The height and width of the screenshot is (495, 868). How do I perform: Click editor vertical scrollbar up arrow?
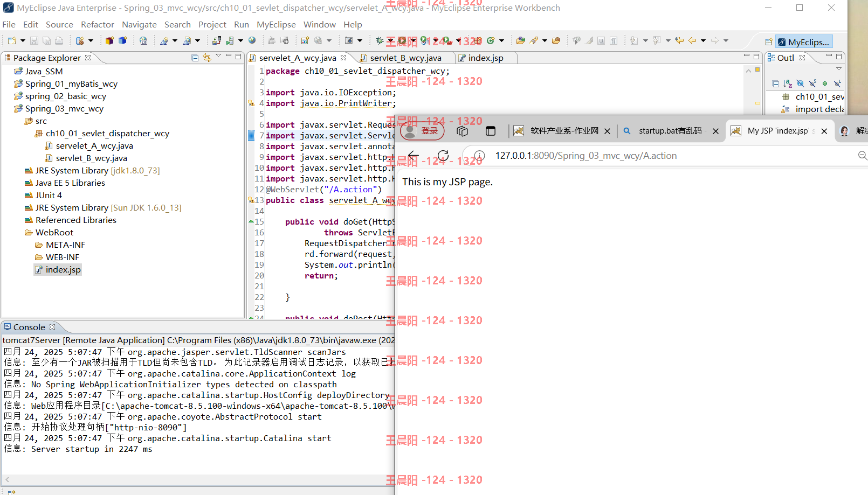(748, 71)
